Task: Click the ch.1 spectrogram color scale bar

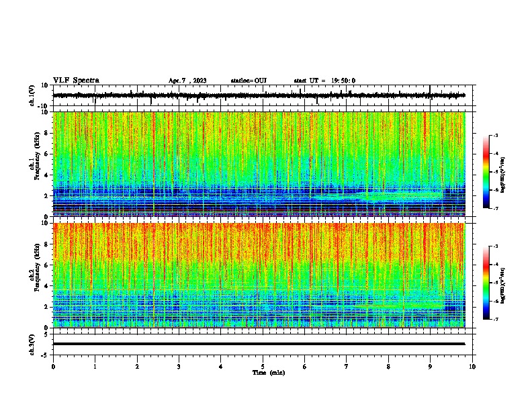Action: tap(486, 172)
